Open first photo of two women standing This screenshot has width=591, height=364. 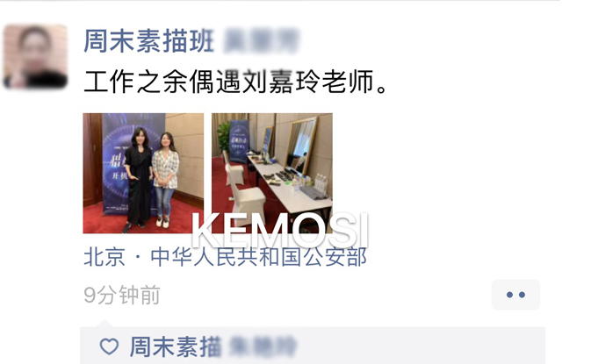pyautogui.click(x=143, y=173)
